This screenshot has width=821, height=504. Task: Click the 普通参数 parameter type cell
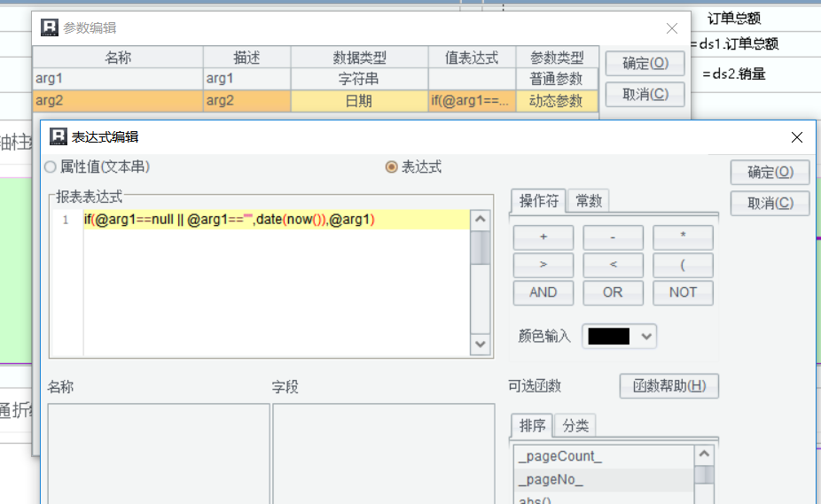[x=557, y=79]
